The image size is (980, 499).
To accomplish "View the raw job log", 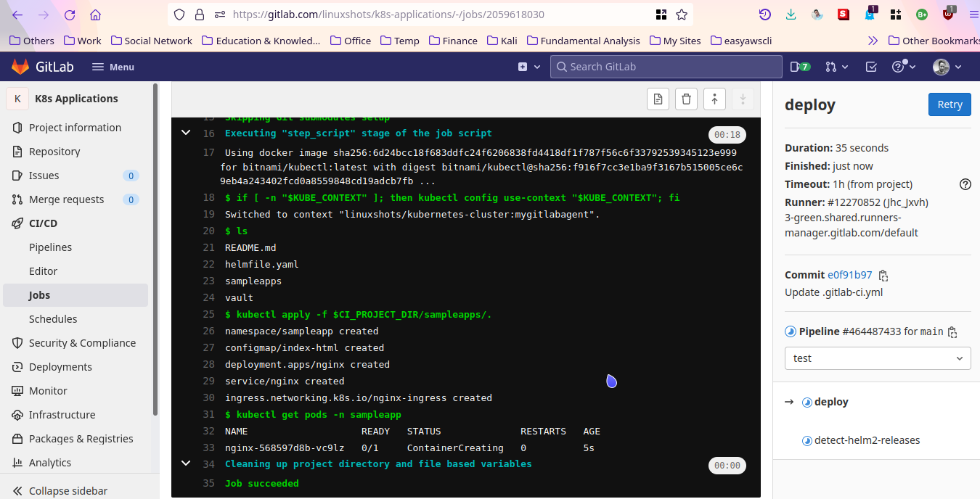I will click(x=658, y=99).
